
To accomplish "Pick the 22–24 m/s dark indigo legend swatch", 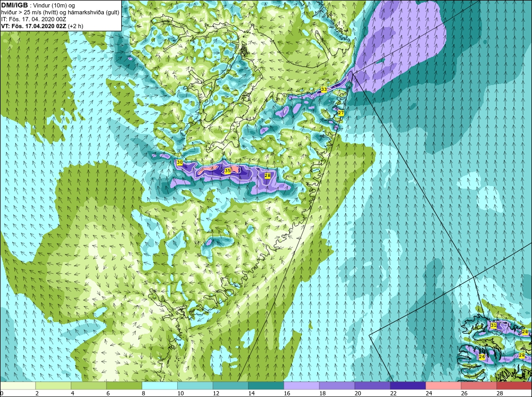I will click(x=408, y=385).
